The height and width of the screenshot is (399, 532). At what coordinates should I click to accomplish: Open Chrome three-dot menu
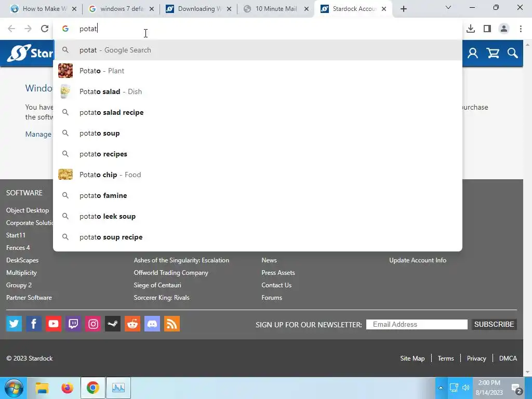(521, 29)
